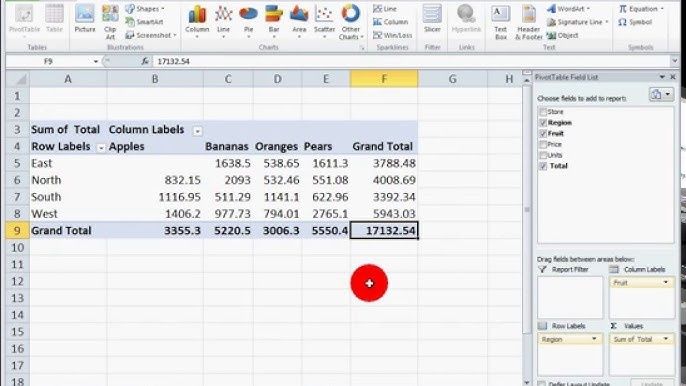Open field list layout options button

661,95
